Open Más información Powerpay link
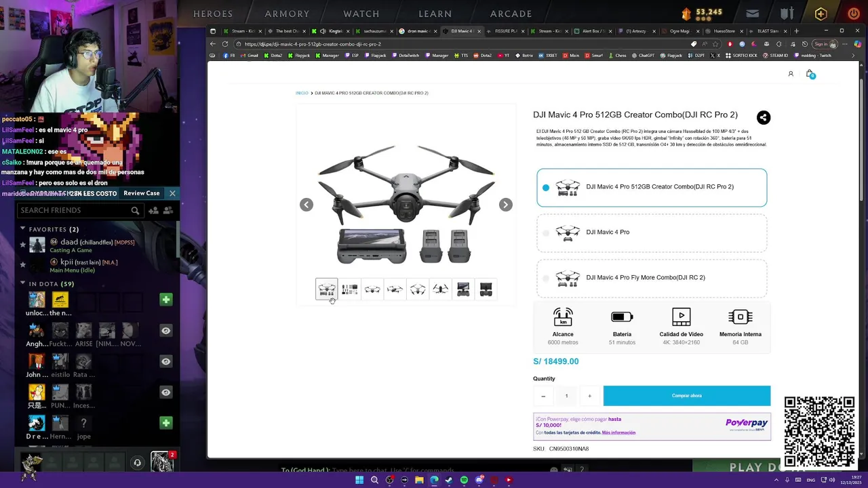The width and height of the screenshot is (868, 488). click(618, 432)
